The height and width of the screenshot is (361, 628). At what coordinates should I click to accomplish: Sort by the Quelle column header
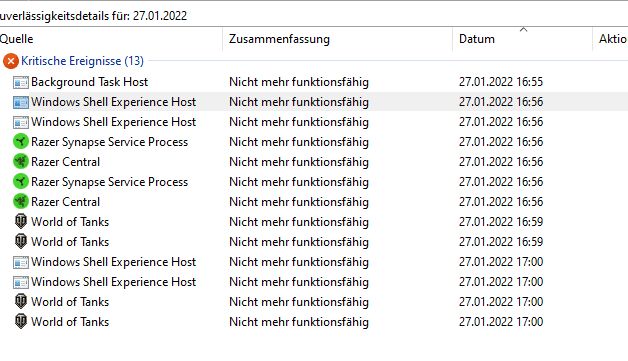16,39
